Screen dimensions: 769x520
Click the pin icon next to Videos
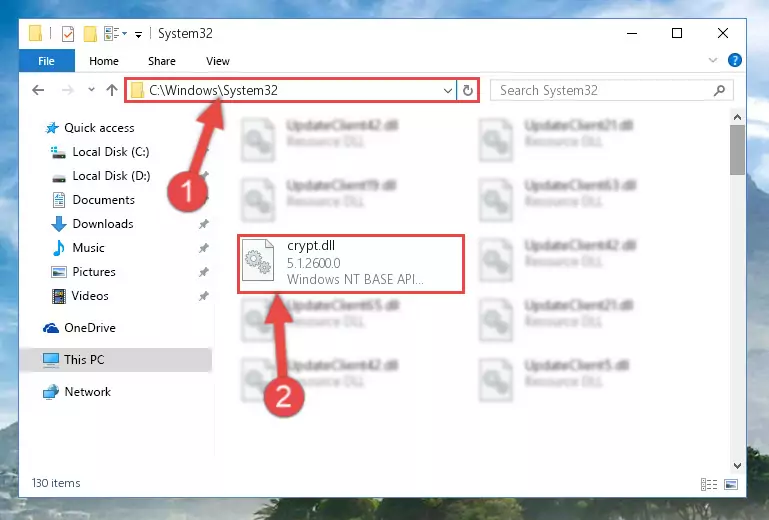(204, 296)
